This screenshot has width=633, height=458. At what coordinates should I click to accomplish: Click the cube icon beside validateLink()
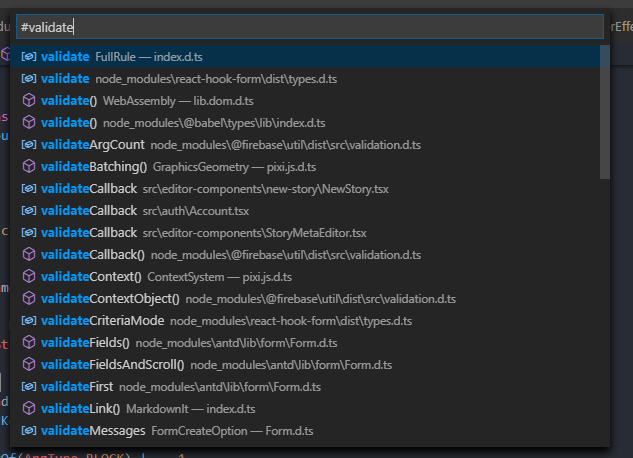coord(29,408)
